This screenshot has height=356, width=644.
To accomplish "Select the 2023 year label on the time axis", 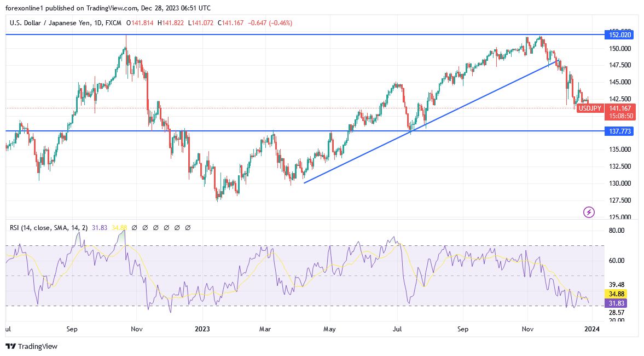I will pos(202,329).
